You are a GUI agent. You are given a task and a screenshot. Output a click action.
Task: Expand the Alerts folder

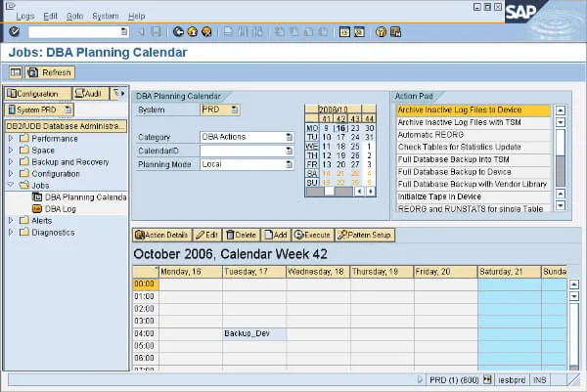(11, 220)
